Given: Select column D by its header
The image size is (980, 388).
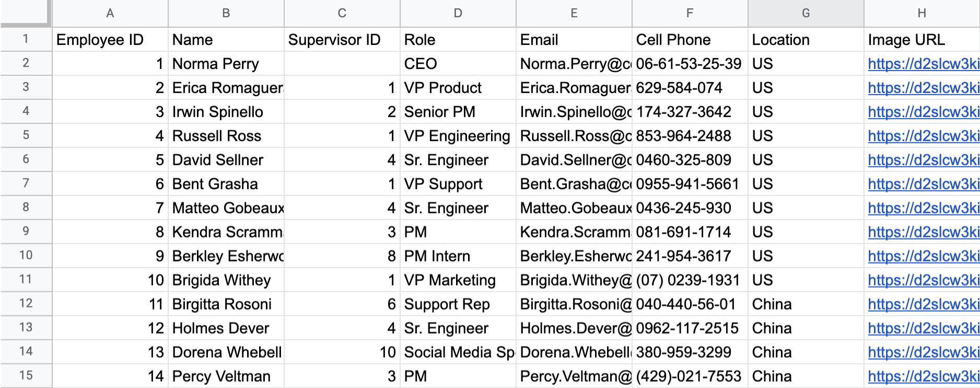Looking at the screenshot, I should [458, 13].
